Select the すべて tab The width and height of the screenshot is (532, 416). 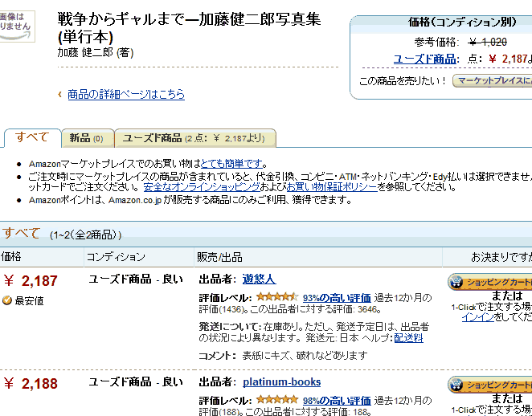point(32,137)
